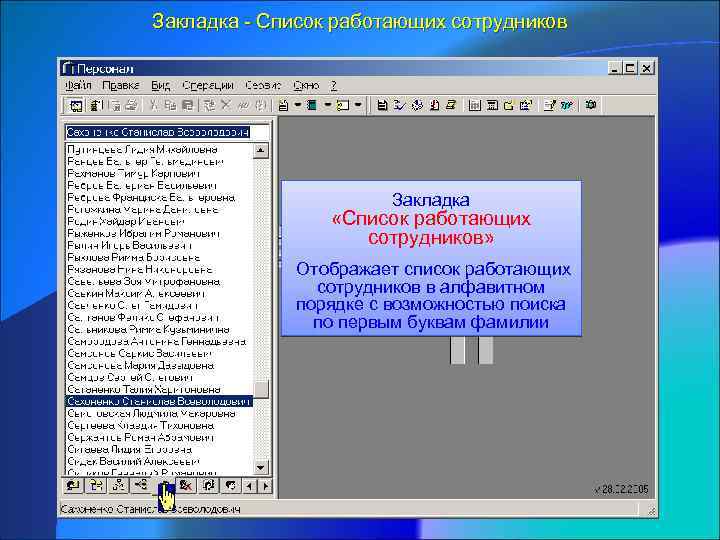This screenshot has height=540, width=720.
Task: Click the document icon before first dropdown arrow
Action: [284, 106]
